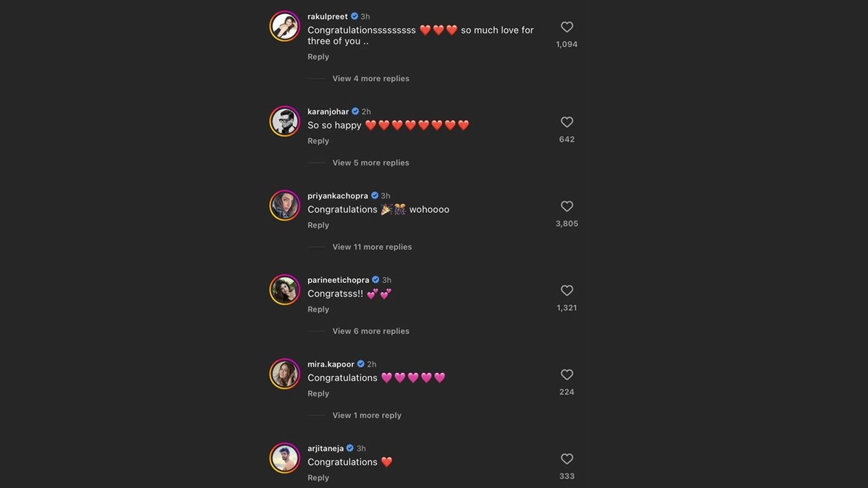
Task: Like priyankachopra's comment with heart icon
Action: [567, 207]
